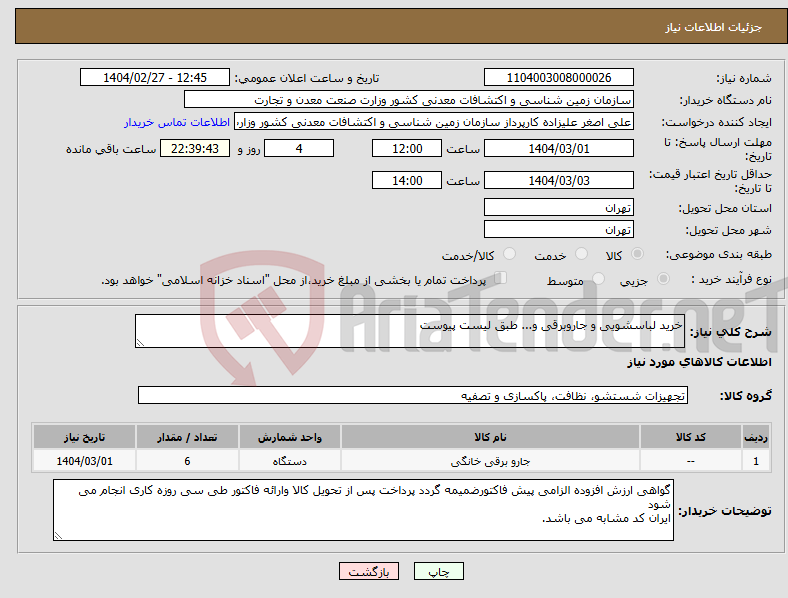This screenshot has height=598, width=788.
Task: Click the general description text area
Action: [410, 331]
